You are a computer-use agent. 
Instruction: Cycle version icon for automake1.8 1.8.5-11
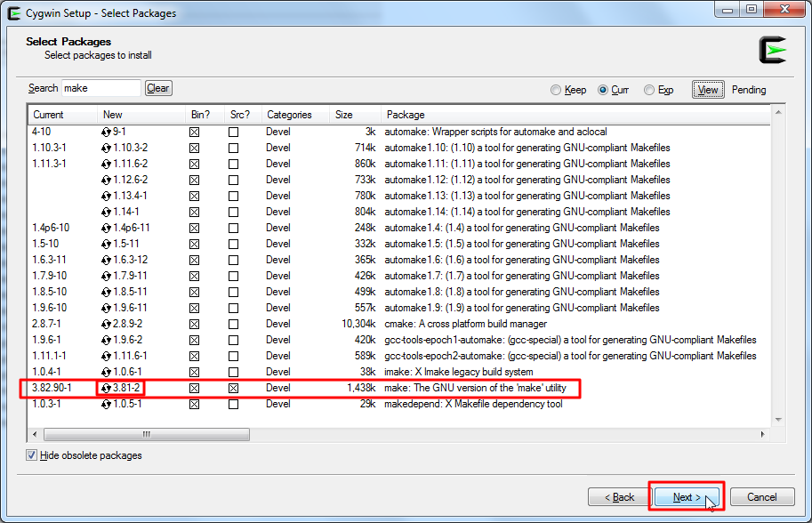tap(106, 292)
